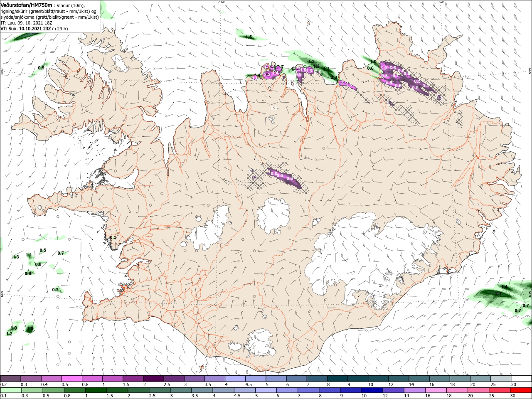The height and width of the screenshot is (399, 532).
Task: Pick snow scale swatch between 18 and 20
Action: point(460,379)
